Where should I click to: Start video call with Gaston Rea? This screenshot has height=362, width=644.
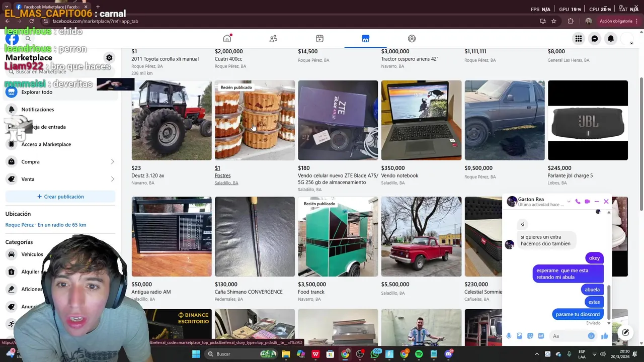click(587, 202)
